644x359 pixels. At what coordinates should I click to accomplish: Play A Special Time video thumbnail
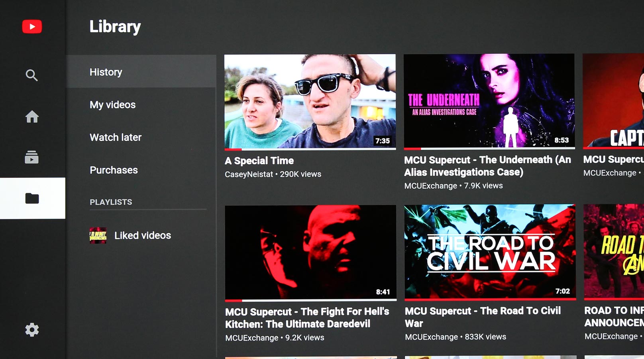pos(310,101)
